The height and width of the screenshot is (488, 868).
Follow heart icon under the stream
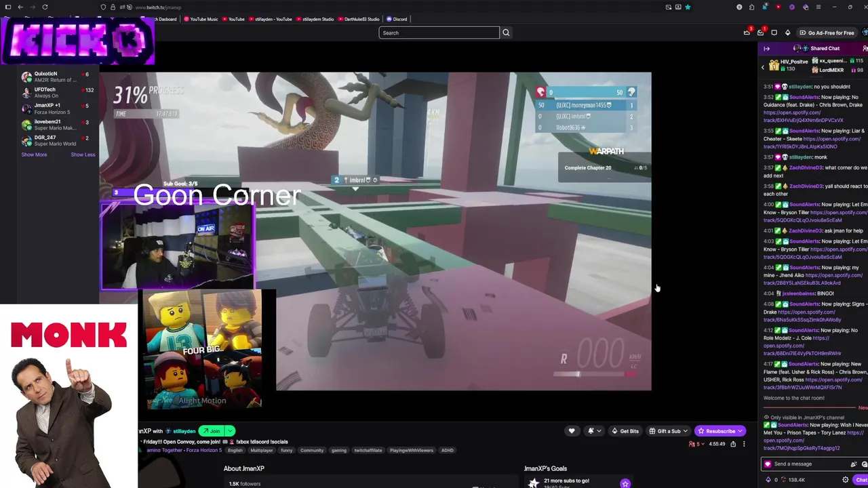pos(572,431)
